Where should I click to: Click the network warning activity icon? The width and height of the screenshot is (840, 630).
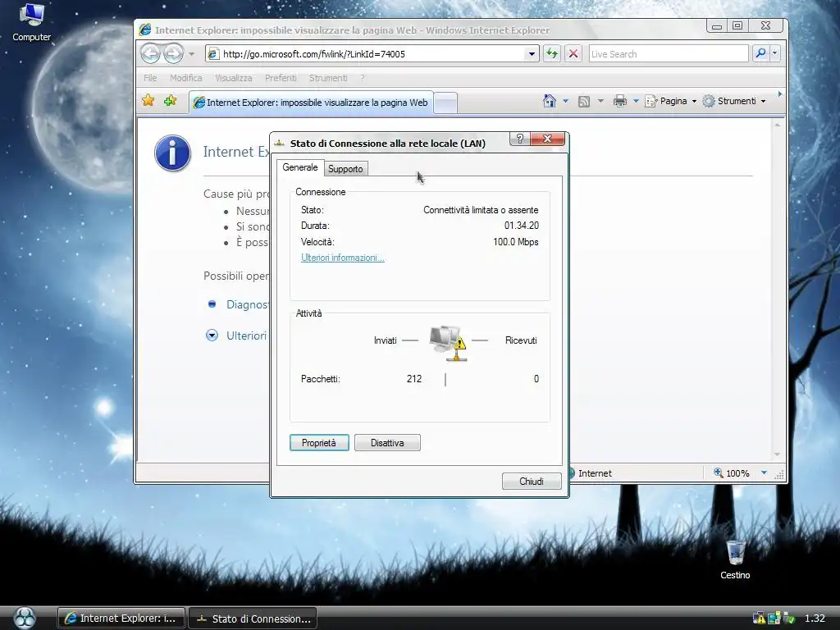(448, 343)
